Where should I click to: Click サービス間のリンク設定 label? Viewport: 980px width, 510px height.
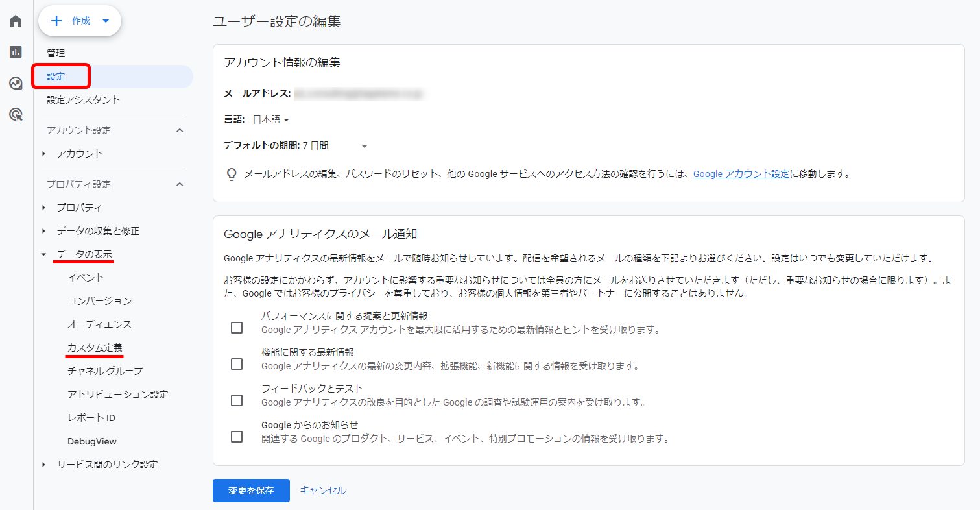tap(107, 465)
